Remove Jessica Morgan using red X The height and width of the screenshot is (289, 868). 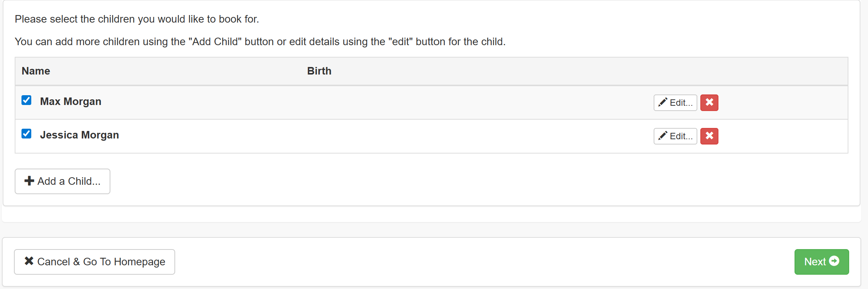point(709,136)
